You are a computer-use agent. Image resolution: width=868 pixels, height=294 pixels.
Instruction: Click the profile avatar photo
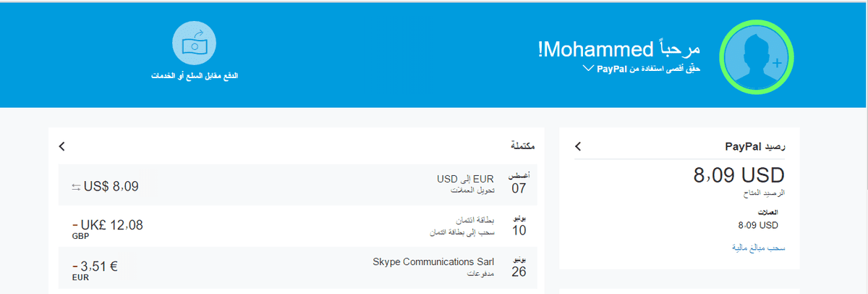(x=756, y=56)
